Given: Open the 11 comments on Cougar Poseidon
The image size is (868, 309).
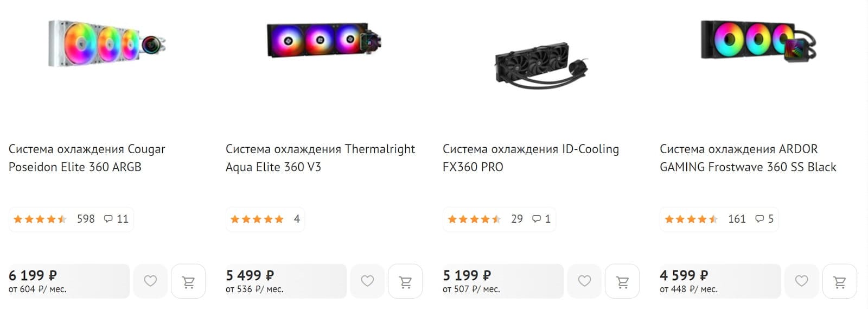Looking at the screenshot, I should tap(116, 219).
